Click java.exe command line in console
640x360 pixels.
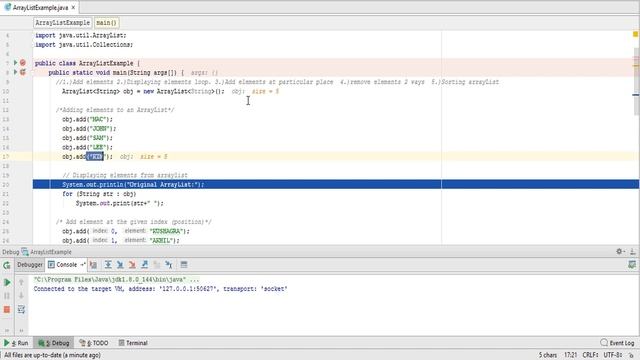(x=117, y=280)
